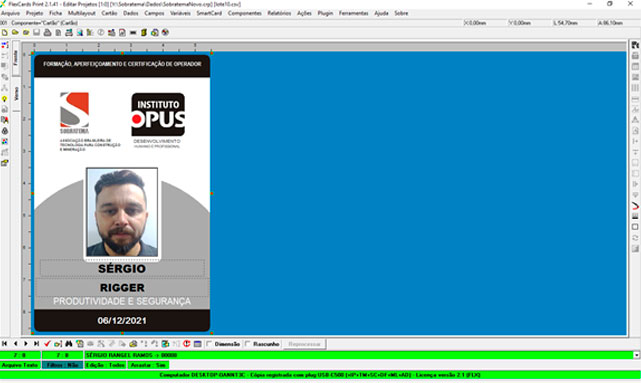The height and width of the screenshot is (383, 641).
Task: Click the lightbulb icon in left sidebar
Action: [x=4, y=99]
